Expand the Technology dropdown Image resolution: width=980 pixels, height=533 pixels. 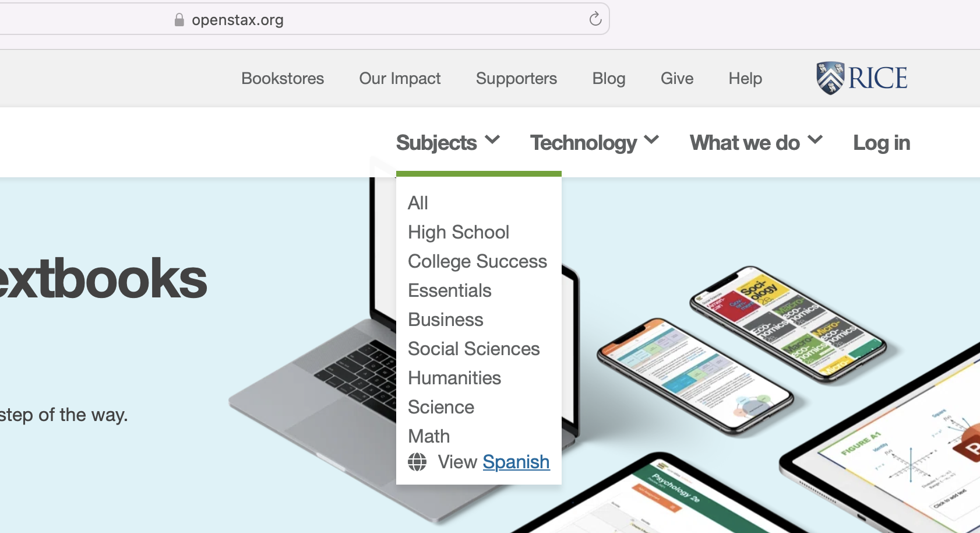click(594, 142)
